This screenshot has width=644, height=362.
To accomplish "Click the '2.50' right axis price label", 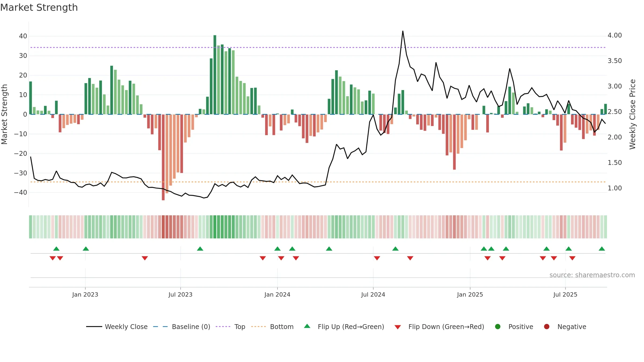I will click(615, 112).
